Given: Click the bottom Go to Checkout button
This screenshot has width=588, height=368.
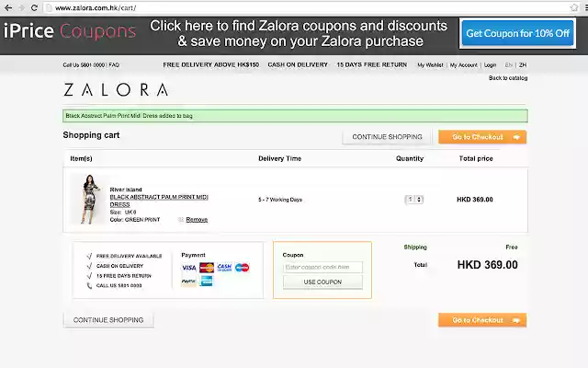Looking at the screenshot, I should [x=482, y=320].
